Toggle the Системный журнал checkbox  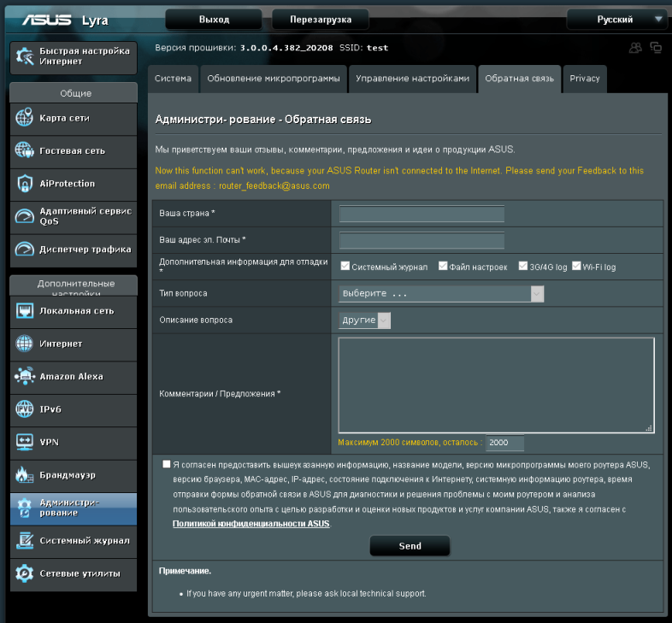pos(345,266)
